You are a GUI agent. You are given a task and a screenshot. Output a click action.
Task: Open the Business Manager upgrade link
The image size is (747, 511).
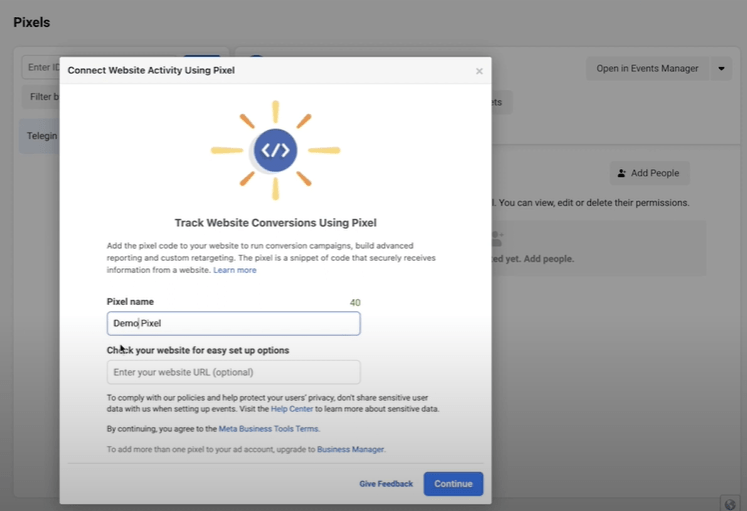351,449
